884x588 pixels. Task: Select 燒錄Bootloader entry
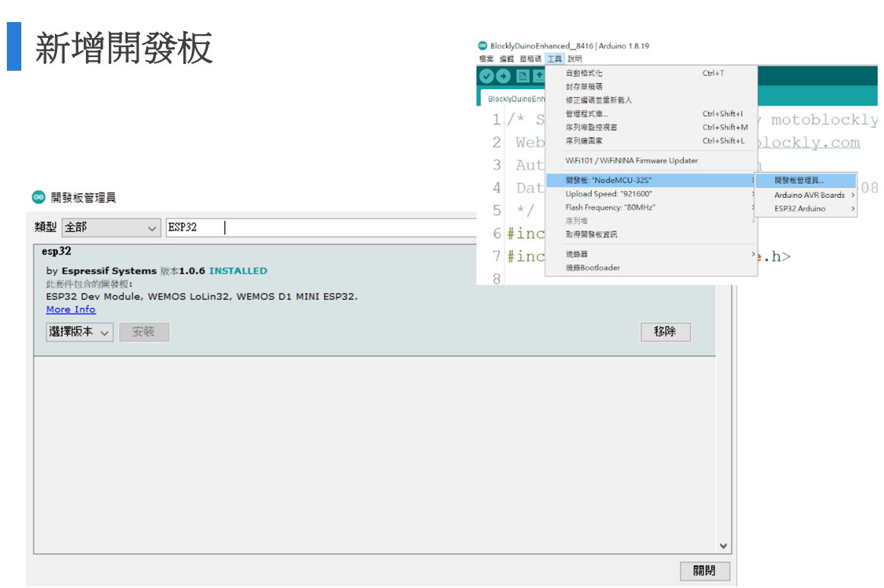click(651, 268)
